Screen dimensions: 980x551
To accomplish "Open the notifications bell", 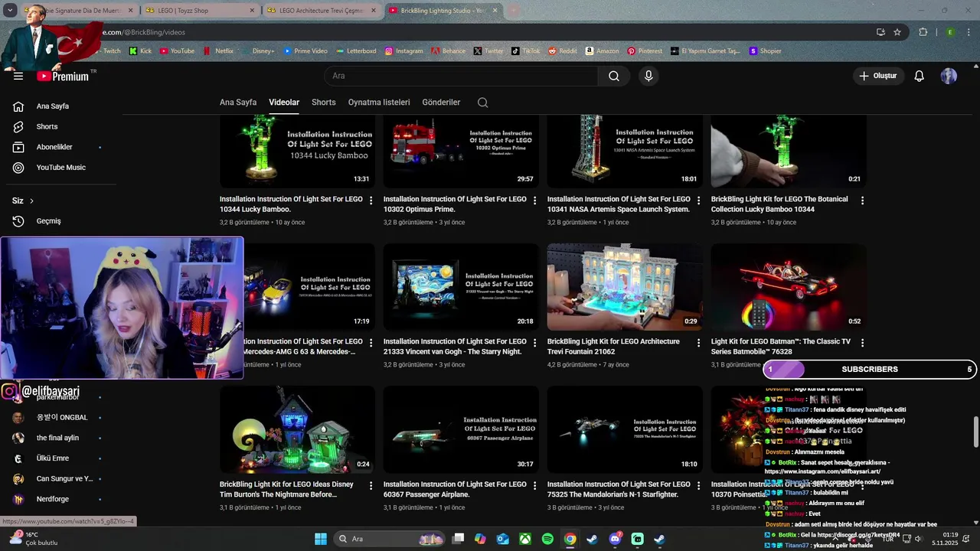I will [x=920, y=76].
